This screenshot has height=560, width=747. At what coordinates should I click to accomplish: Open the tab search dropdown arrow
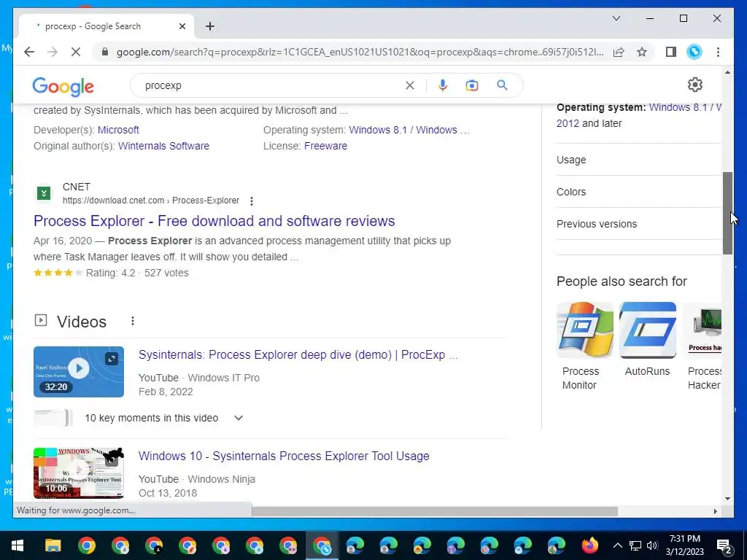(x=616, y=18)
